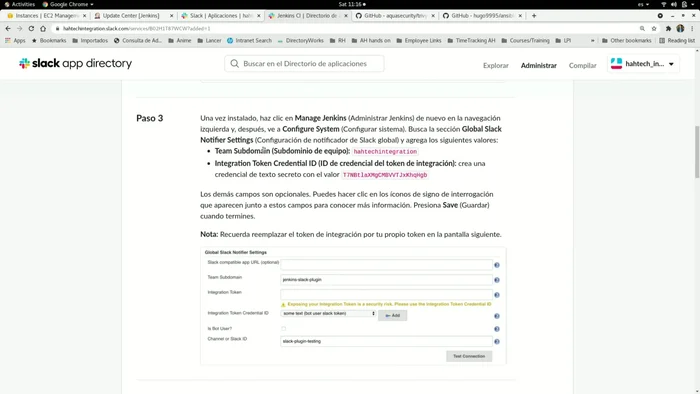Close the GitHub aquasecurity tab
Viewport: 700px width, 394px height.
[x=433, y=16]
